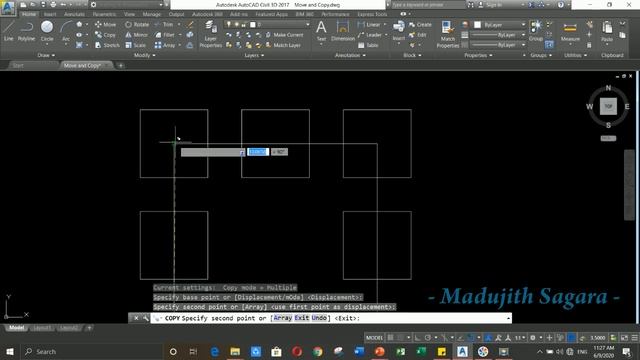Toggle MODEL space button in status bar

tap(374, 338)
